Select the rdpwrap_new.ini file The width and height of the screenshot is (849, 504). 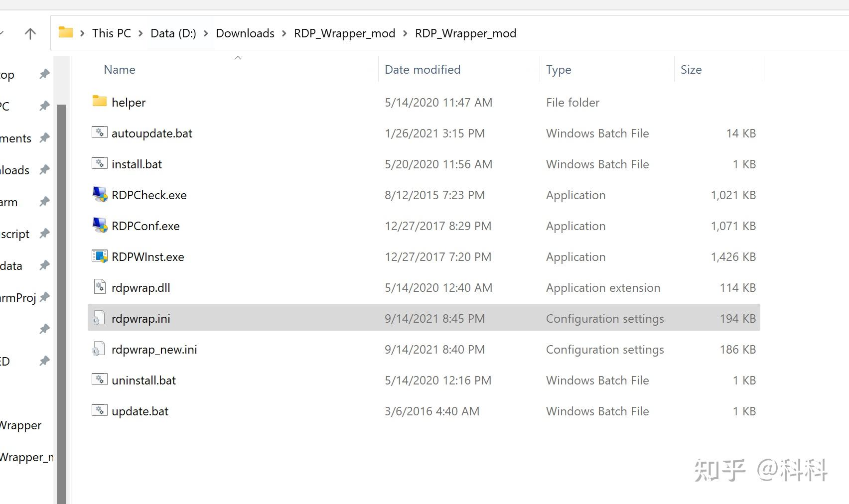coord(154,349)
